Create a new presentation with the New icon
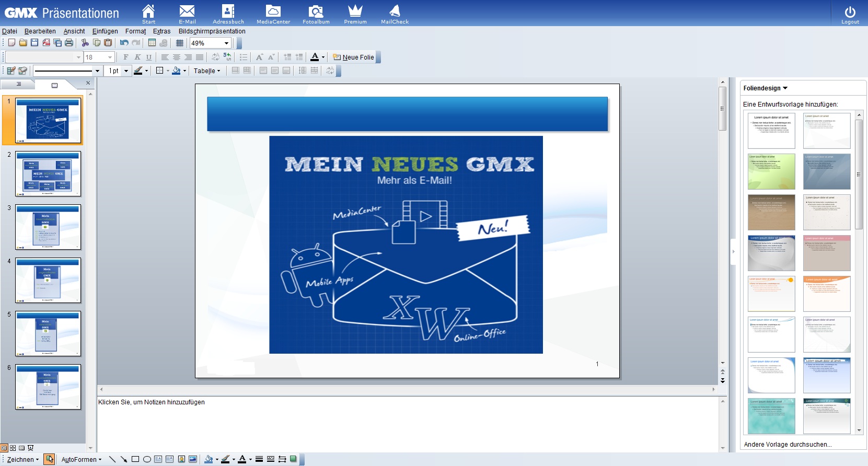 [11, 43]
